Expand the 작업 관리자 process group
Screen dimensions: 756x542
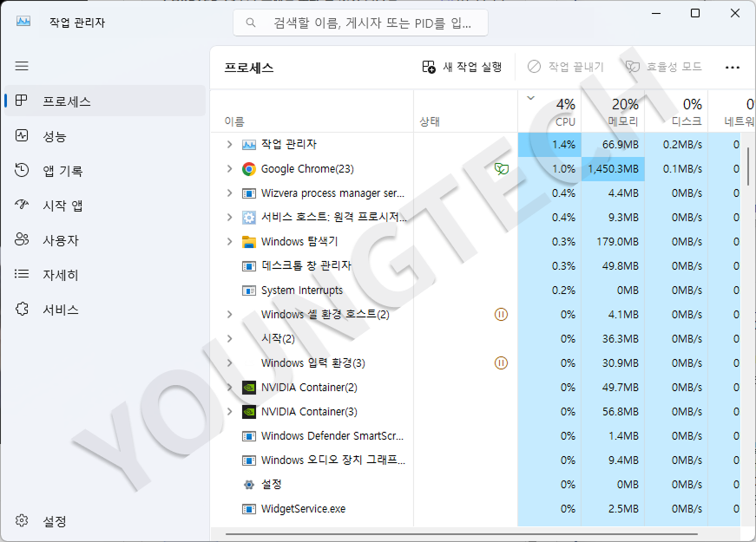click(229, 144)
